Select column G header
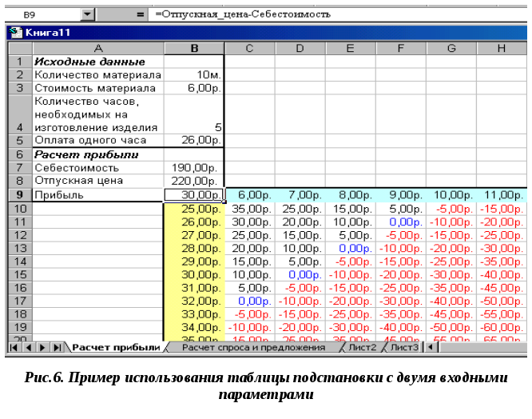The image size is (532, 419). click(451, 48)
